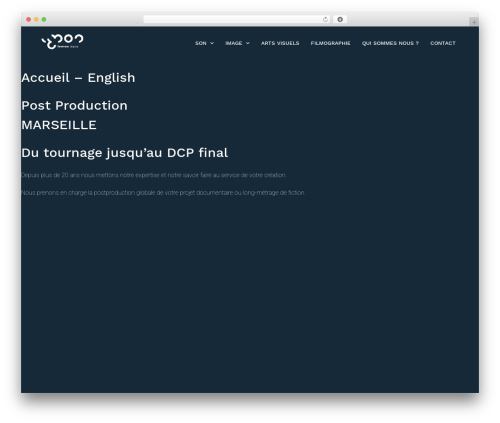Click the 'Post Production' heading
Viewport: 500px width, 423px height.
point(74,106)
